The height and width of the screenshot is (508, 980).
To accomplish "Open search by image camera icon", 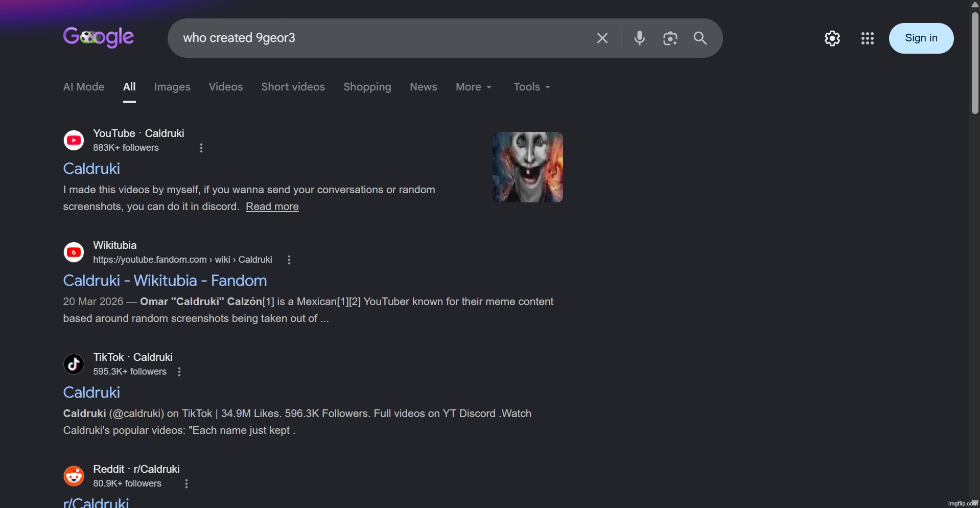I will click(x=670, y=38).
